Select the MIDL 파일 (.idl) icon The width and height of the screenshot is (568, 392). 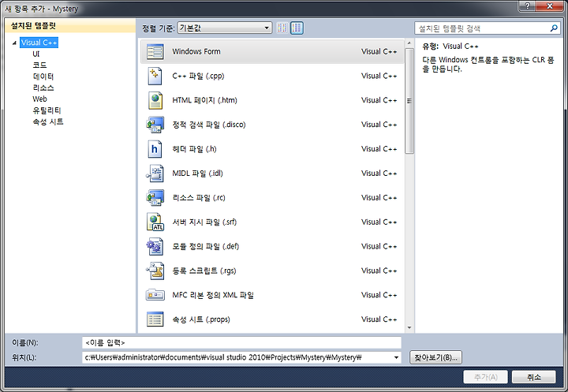(x=155, y=174)
